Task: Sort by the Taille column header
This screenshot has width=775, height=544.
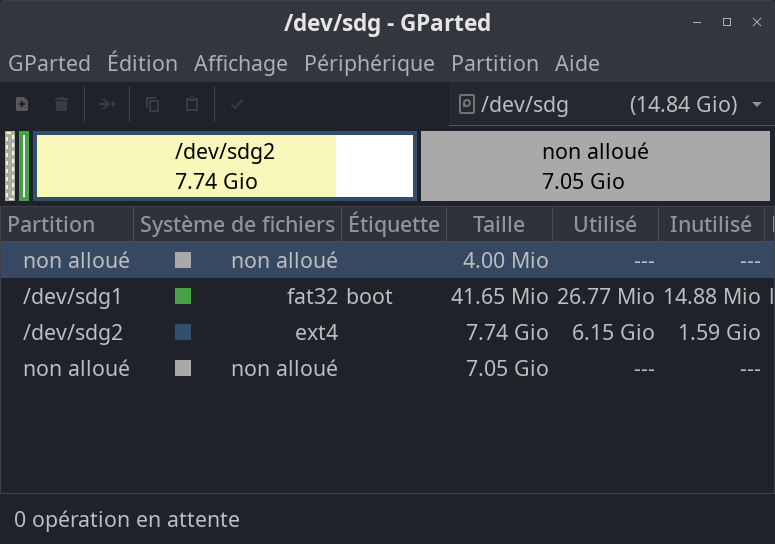Action: (x=498, y=225)
